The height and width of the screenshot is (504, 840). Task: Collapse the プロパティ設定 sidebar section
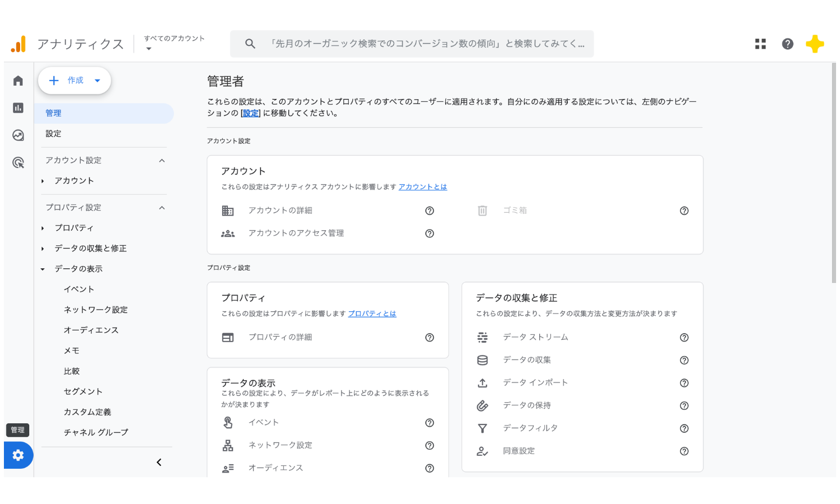click(x=162, y=208)
